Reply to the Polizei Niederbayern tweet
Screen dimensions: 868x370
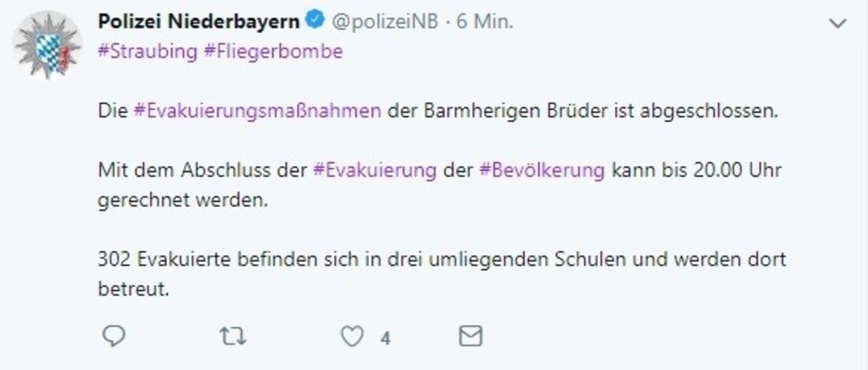click(x=114, y=337)
